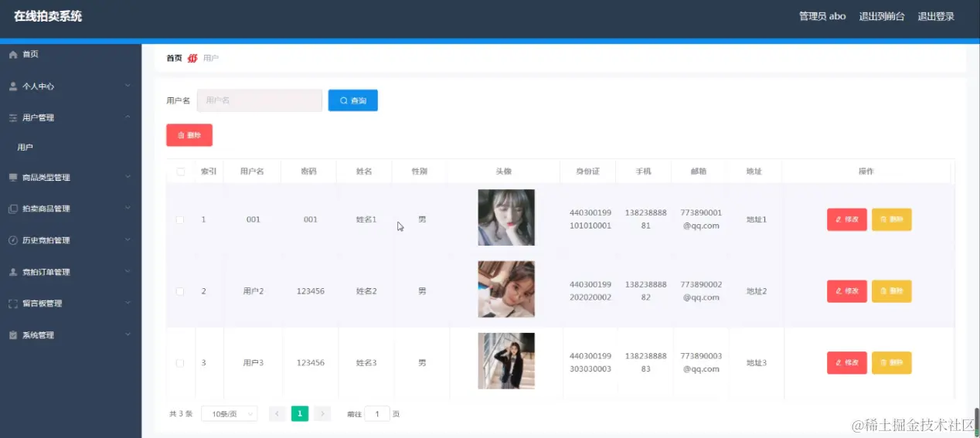Click avatar thumbnail of 姓名2
980x438 pixels.
[x=506, y=290]
